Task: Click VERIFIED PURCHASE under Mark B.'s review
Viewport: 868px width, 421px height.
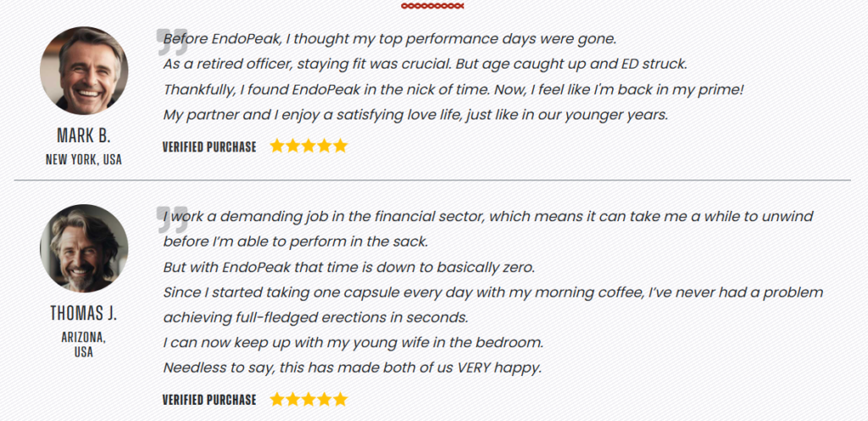Action: pos(209,147)
